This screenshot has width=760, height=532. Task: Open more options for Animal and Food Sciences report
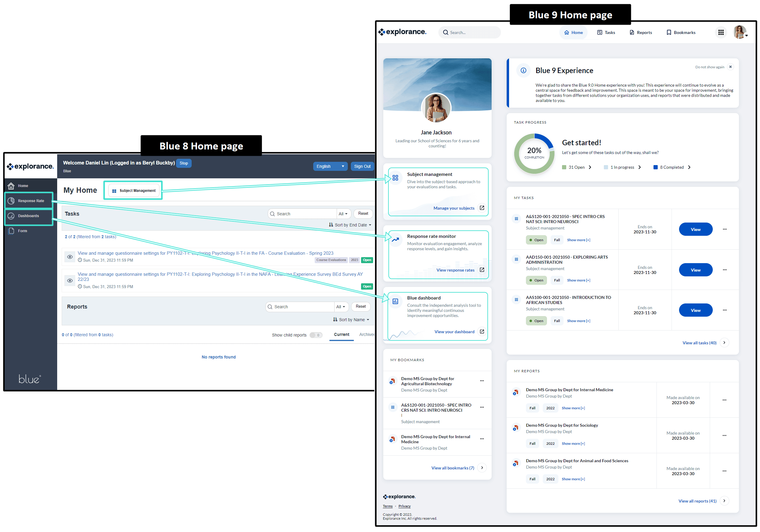click(x=724, y=471)
